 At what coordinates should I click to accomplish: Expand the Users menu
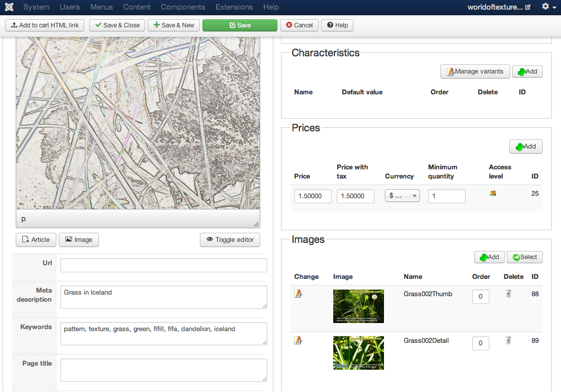click(x=69, y=7)
